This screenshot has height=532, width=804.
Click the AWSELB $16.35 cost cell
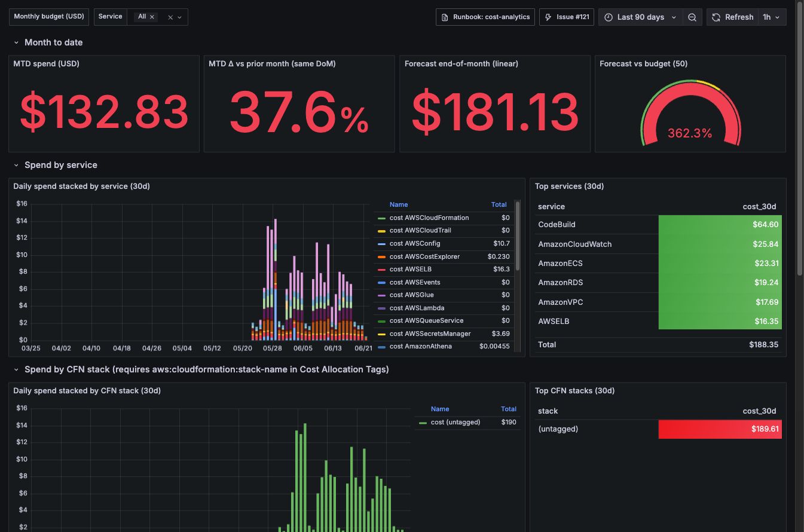(x=720, y=321)
